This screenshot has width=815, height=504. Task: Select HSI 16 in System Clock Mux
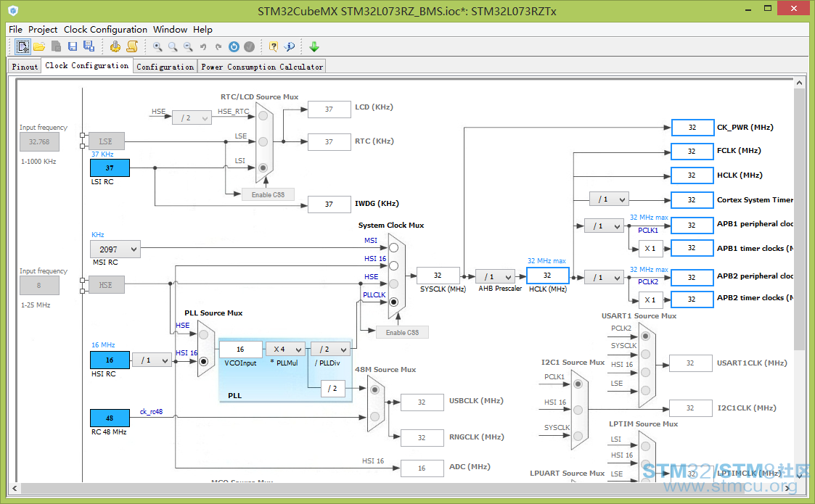(x=393, y=265)
